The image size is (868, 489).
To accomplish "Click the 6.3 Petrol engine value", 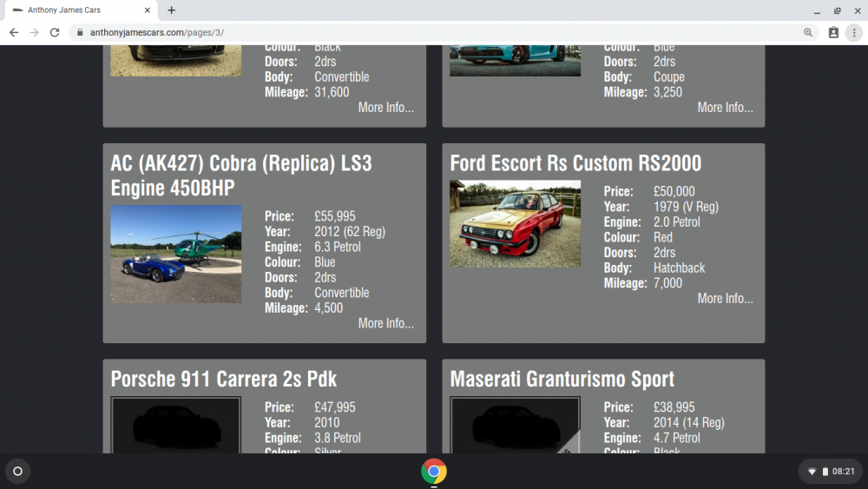I will (338, 247).
